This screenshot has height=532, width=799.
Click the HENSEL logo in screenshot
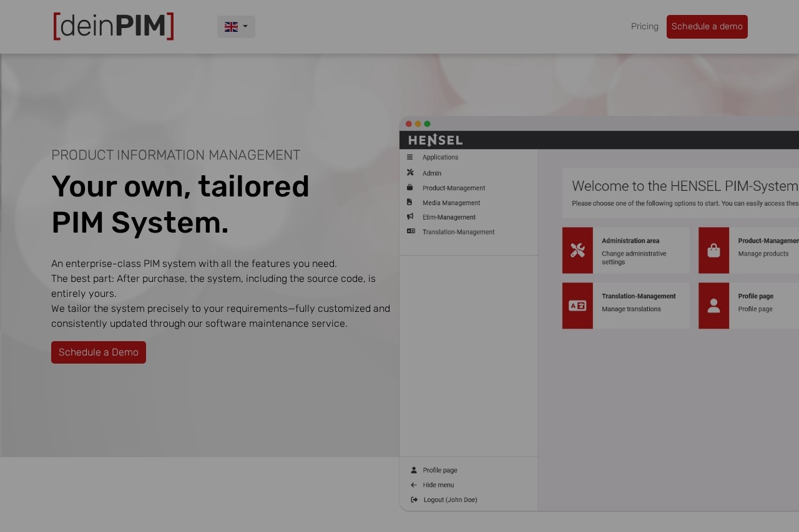435,140
